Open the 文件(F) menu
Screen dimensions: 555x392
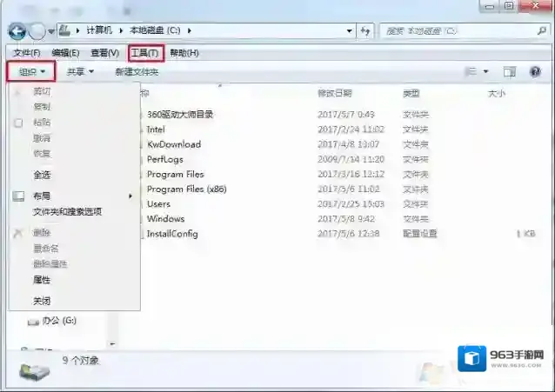27,53
